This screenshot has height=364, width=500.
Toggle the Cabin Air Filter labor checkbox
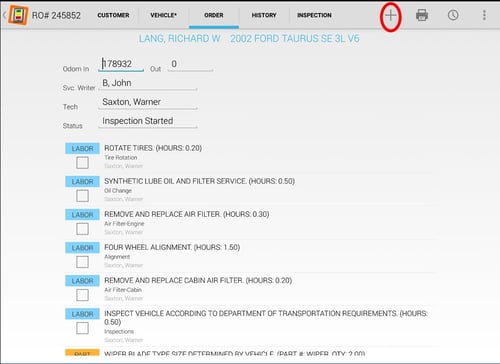click(82, 295)
